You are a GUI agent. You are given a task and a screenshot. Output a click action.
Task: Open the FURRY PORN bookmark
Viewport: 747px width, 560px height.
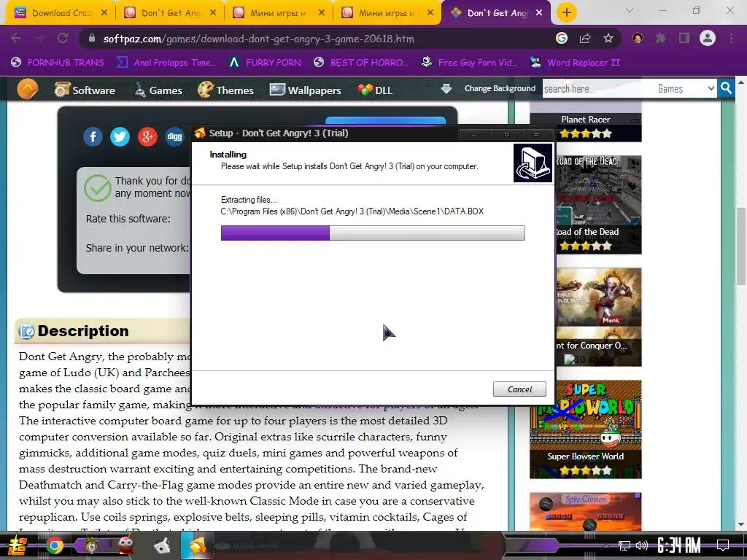point(264,63)
